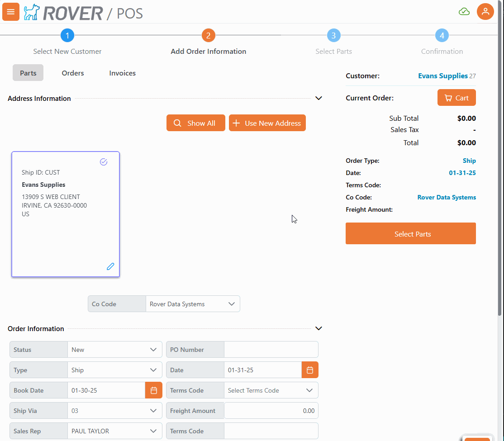Open calendar picker for Date field

pyautogui.click(x=310, y=370)
